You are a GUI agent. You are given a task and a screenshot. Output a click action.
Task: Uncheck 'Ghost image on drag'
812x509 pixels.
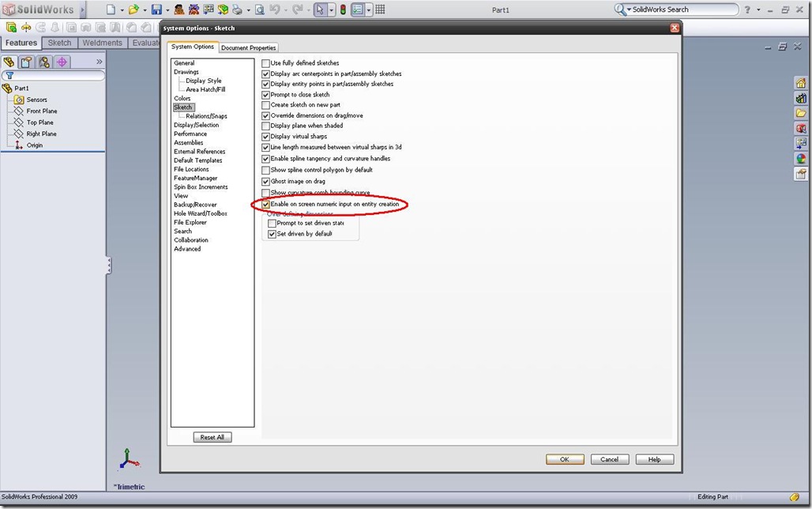click(x=265, y=182)
